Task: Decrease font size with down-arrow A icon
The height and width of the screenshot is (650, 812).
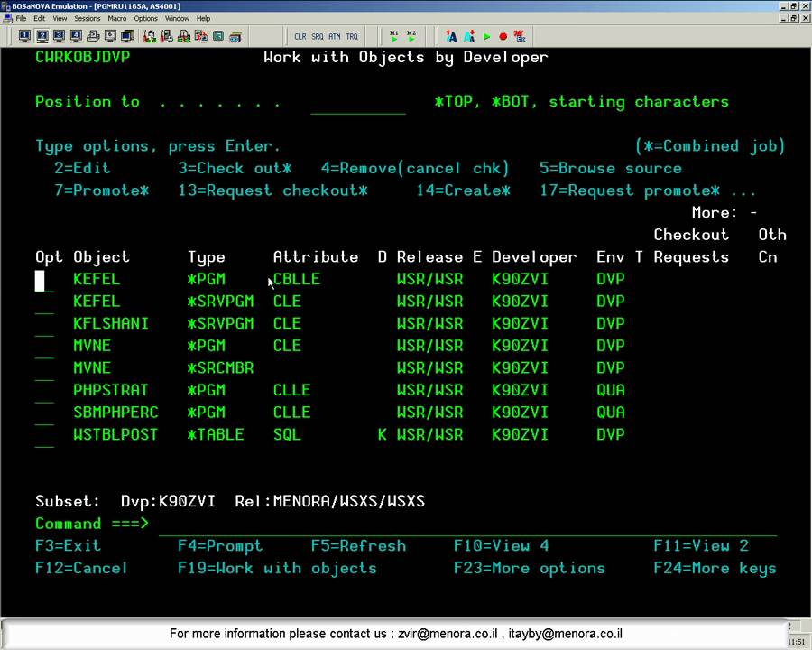Action: tap(468, 36)
